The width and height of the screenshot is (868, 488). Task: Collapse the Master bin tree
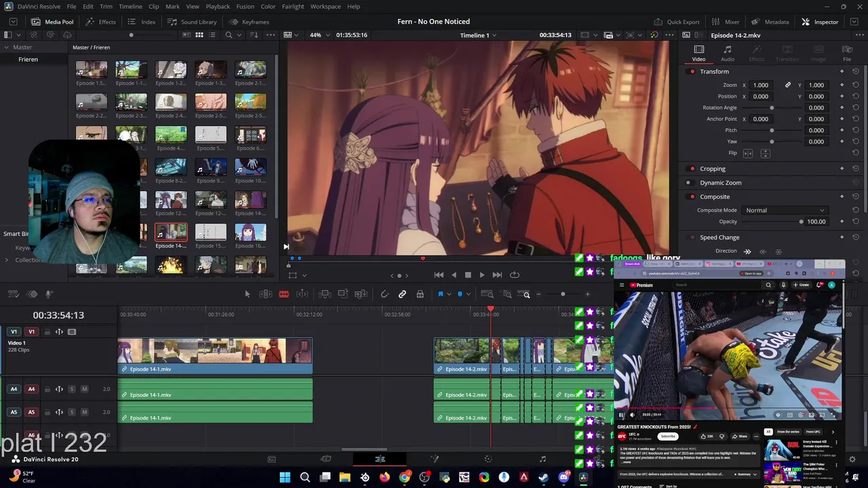point(6,47)
